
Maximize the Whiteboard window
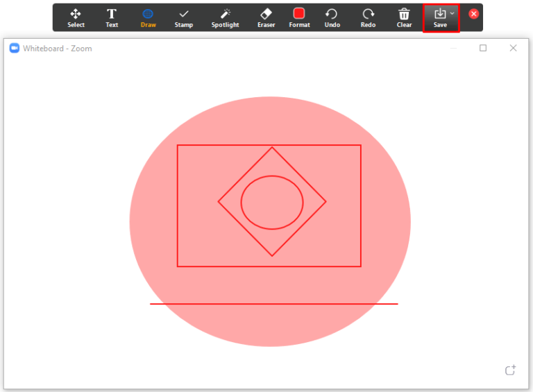tap(483, 49)
